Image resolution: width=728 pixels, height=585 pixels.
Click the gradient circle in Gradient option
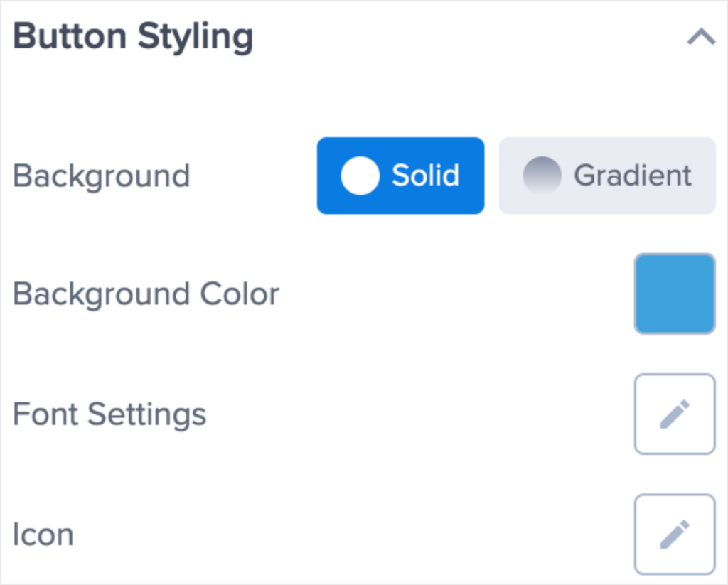pos(544,176)
